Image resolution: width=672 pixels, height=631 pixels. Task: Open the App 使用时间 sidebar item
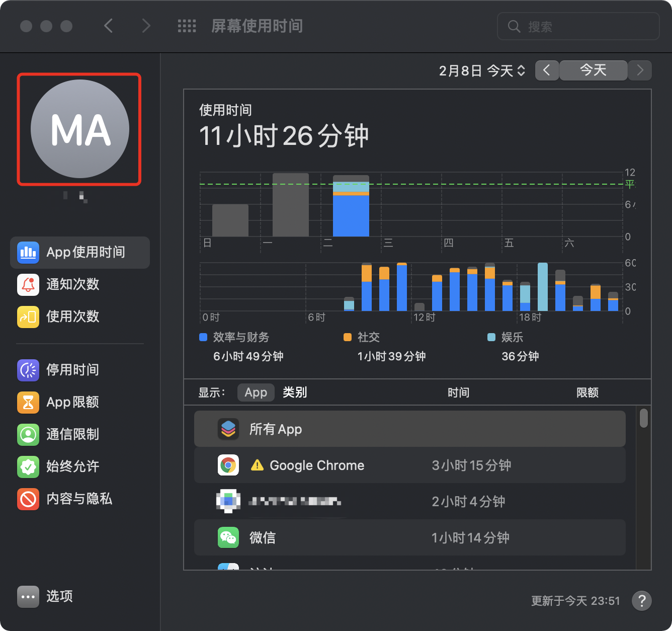(80, 252)
